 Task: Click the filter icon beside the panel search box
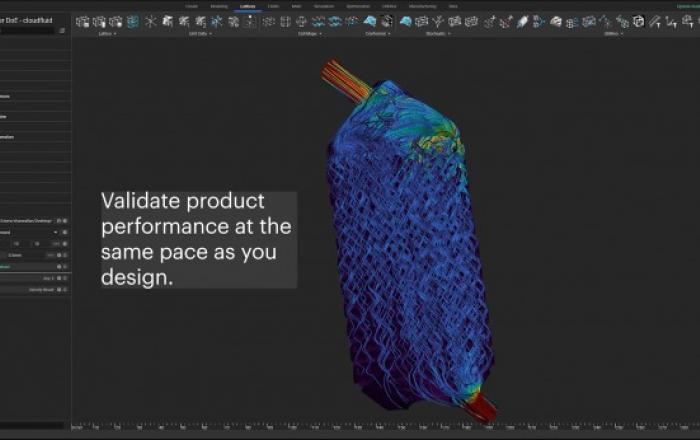click(x=62, y=31)
